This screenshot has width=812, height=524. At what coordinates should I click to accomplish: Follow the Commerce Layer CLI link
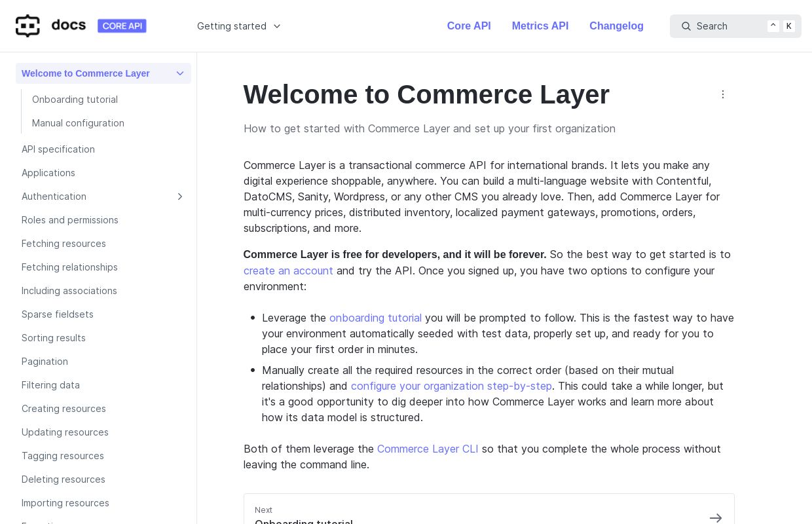[x=428, y=449]
